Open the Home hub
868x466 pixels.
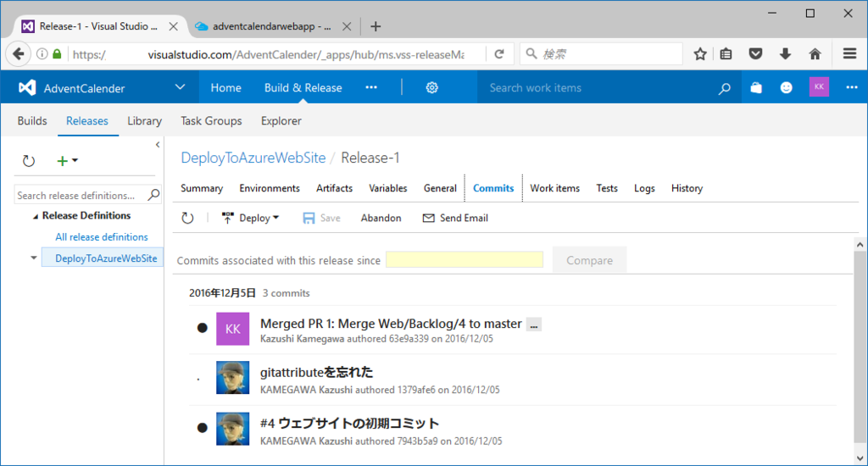225,87
